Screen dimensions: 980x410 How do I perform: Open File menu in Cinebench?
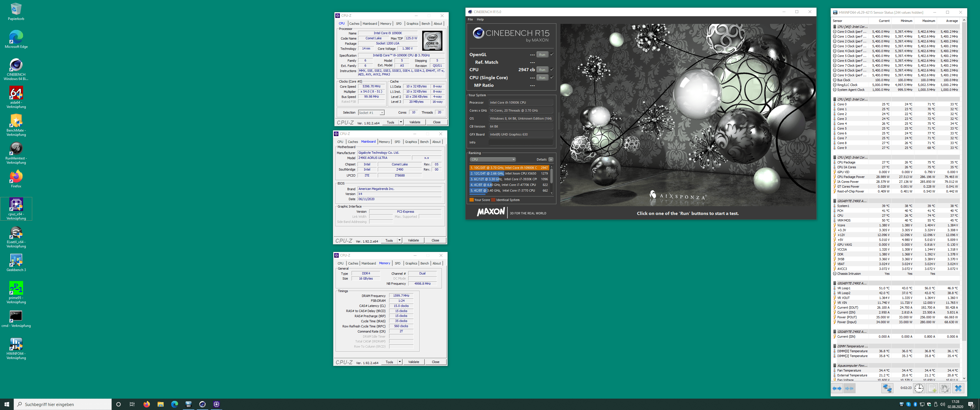click(470, 19)
